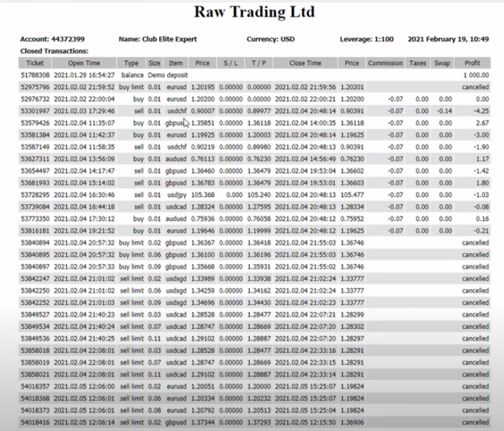Click ticket number 54018368

pyautogui.click(x=36, y=399)
